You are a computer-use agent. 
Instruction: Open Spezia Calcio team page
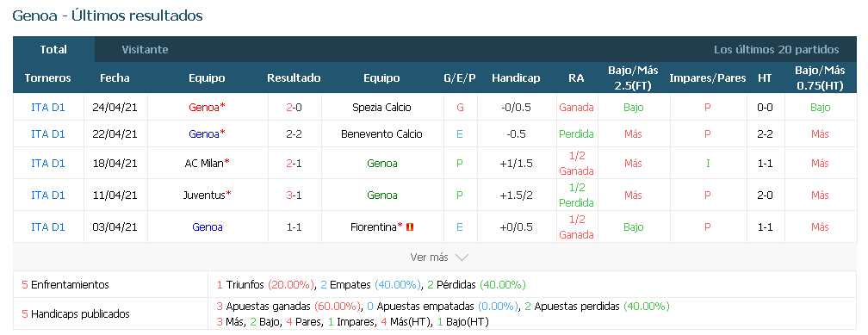382,108
